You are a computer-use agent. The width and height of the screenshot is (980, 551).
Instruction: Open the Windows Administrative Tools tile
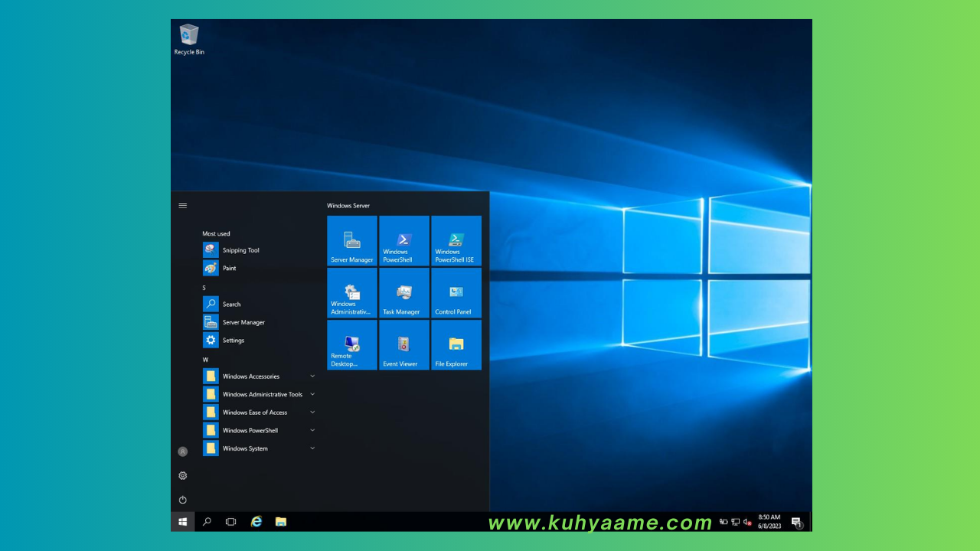coord(352,292)
